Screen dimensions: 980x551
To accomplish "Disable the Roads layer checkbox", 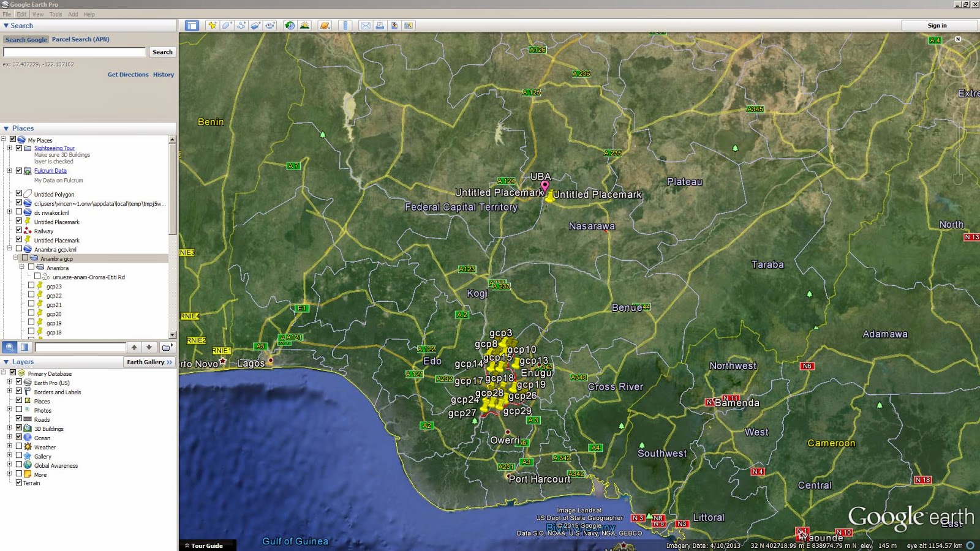I will click(19, 418).
